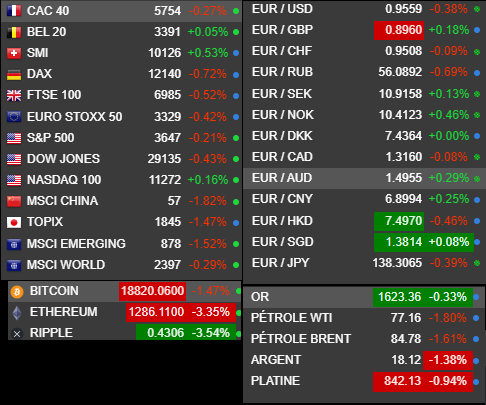Click the FTSE 100 value 6985
The image size is (486, 405).
[x=168, y=95]
